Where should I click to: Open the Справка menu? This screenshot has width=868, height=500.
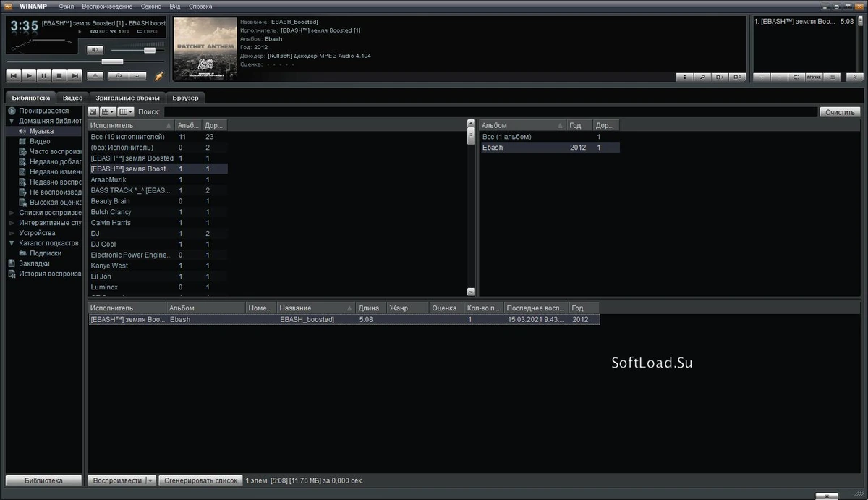click(200, 7)
